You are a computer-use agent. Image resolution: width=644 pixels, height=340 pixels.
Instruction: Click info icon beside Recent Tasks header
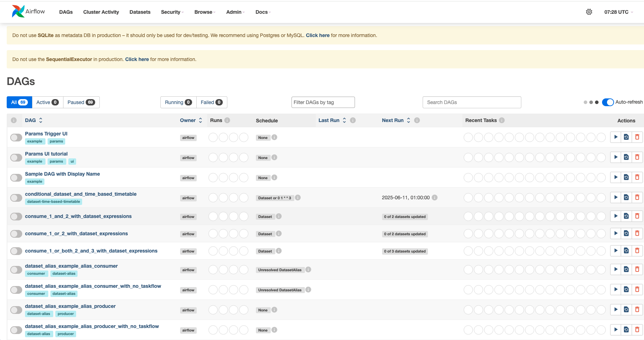coord(502,120)
